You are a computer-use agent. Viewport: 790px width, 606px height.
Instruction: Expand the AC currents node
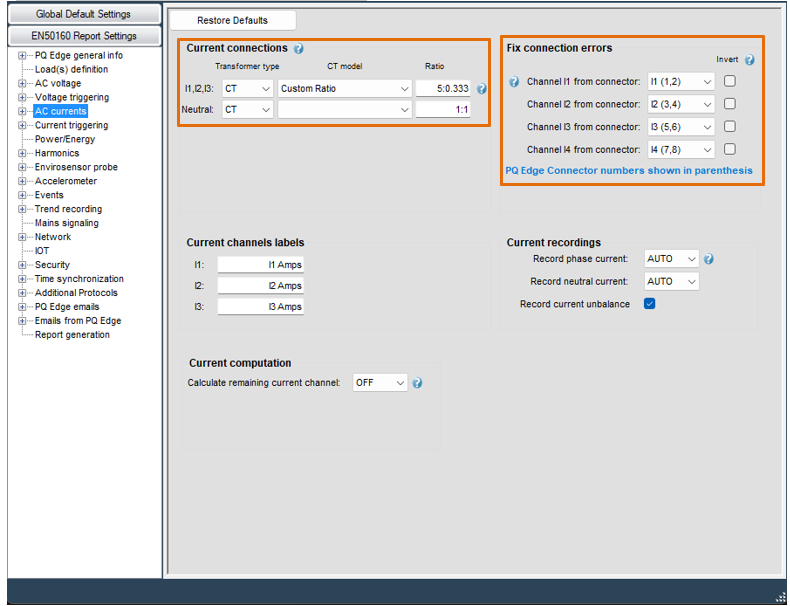coord(22,111)
